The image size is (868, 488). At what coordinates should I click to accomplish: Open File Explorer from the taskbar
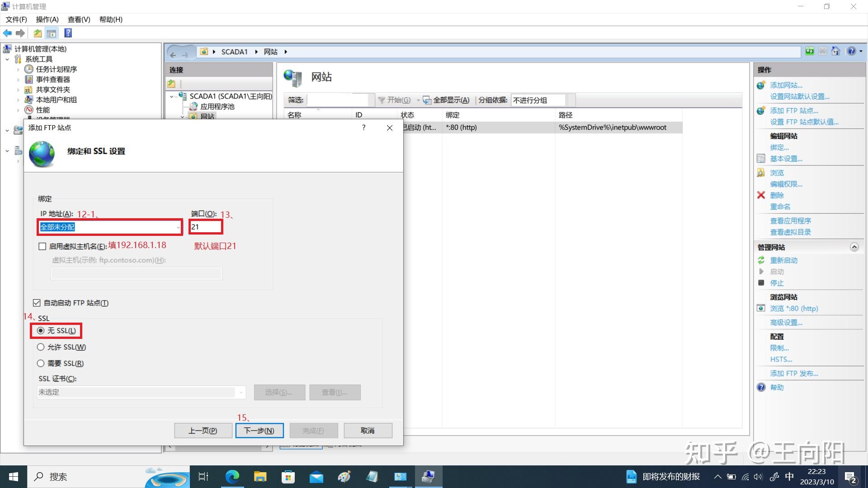pyautogui.click(x=260, y=477)
